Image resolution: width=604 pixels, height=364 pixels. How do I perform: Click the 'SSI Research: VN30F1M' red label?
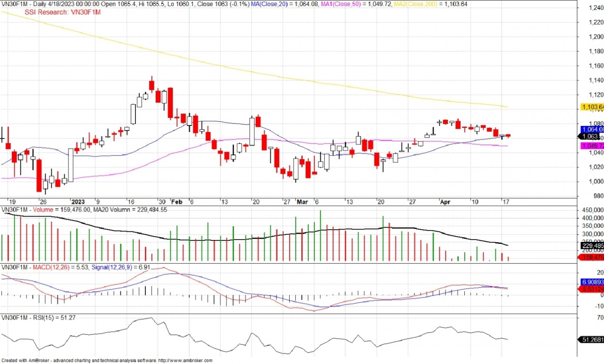click(63, 12)
